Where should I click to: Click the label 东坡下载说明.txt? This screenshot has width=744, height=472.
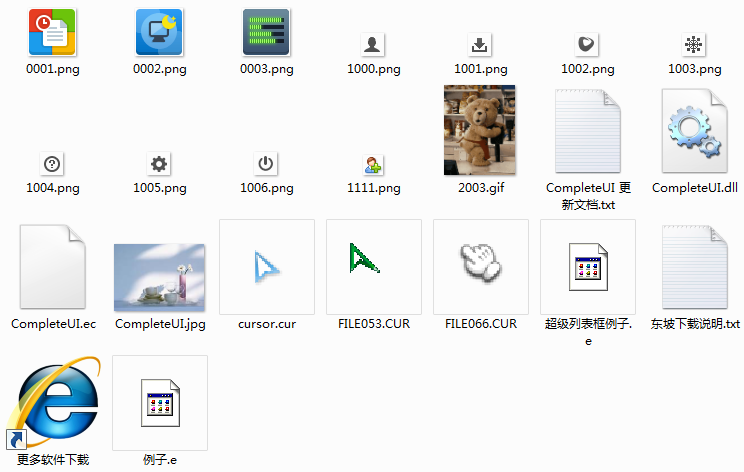tap(695, 324)
